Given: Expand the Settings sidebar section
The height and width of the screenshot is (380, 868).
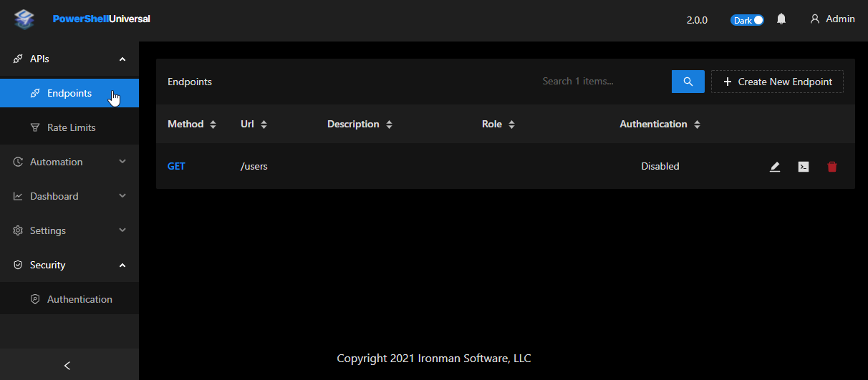Looking at the screenshot, I should tap(69, 230).
